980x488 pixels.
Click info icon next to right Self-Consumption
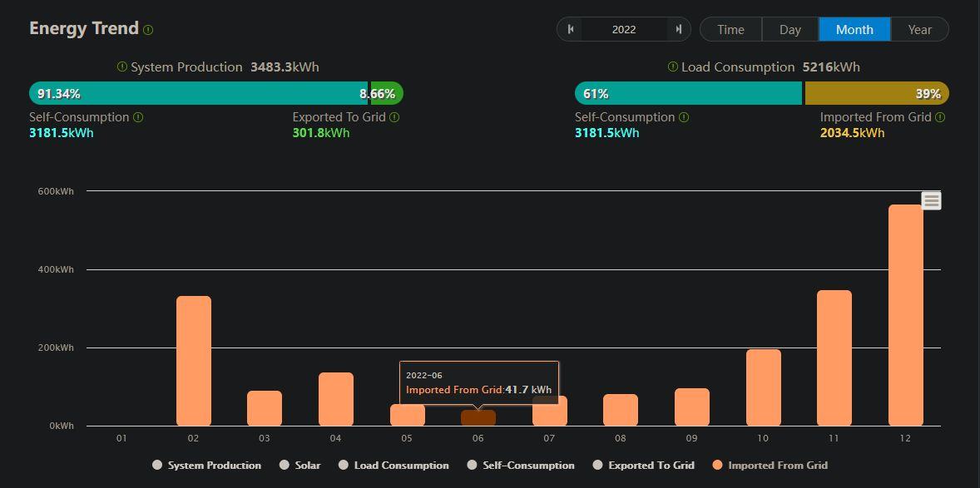coord(684,117)
